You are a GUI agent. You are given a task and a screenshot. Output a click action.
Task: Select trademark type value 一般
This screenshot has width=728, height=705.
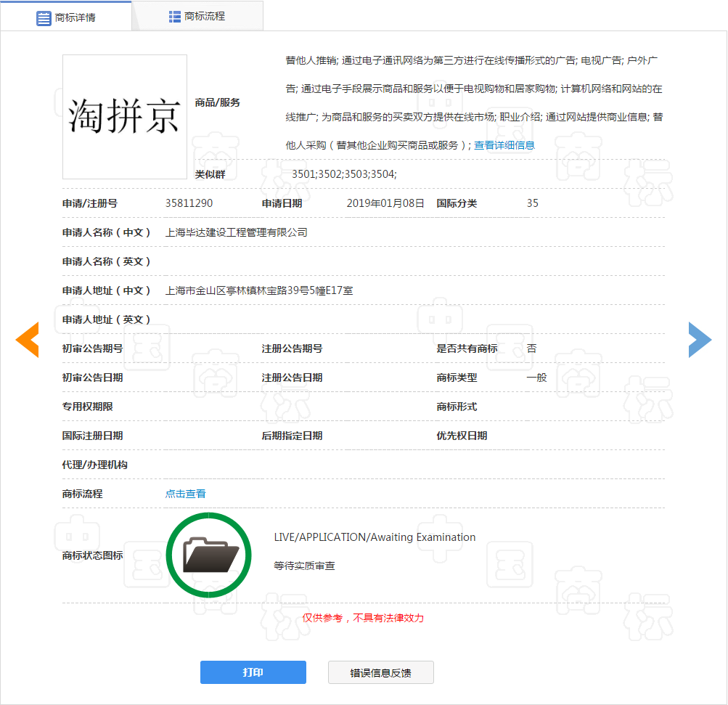(536, 378)
